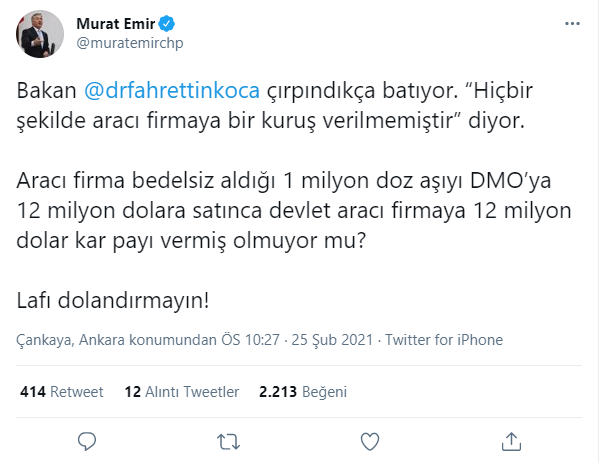Click the Lafı dolandırmayın! line
613x463 pixels.
point(113,300)
